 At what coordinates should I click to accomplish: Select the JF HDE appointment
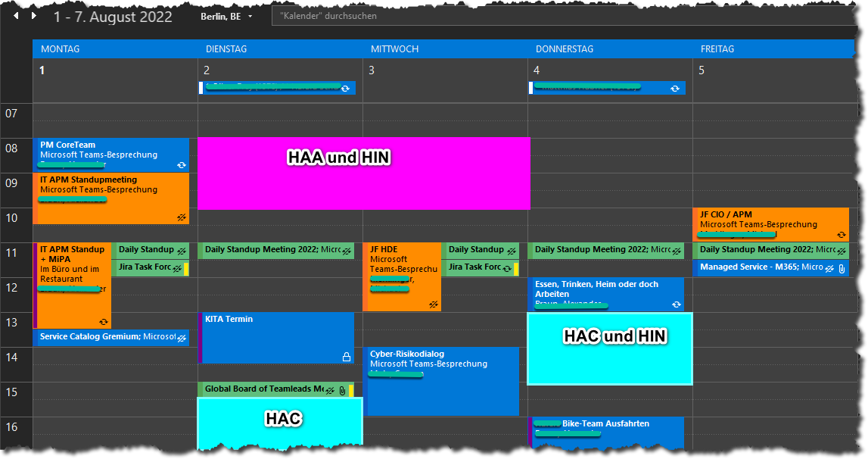[403, 276]
